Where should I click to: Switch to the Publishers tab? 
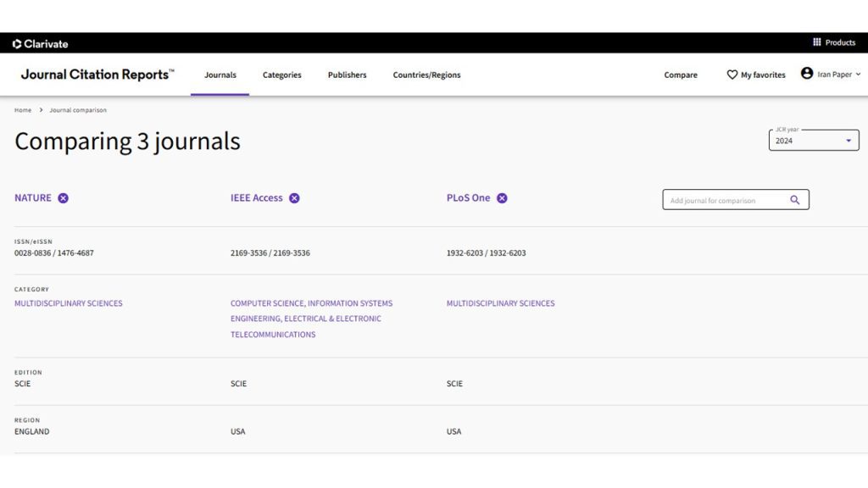[347, 75]
